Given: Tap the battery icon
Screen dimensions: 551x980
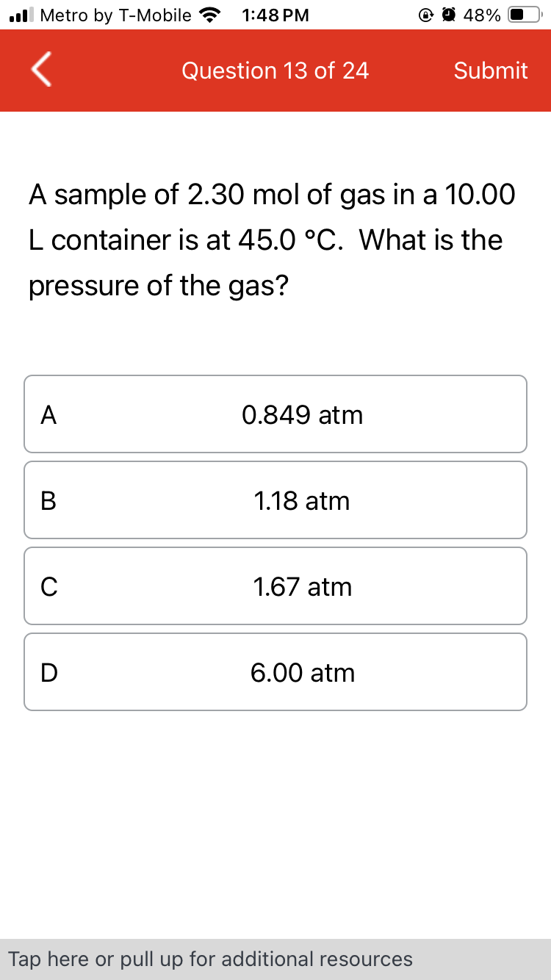Looking at the screenshot, I should [x=523, y=14].
